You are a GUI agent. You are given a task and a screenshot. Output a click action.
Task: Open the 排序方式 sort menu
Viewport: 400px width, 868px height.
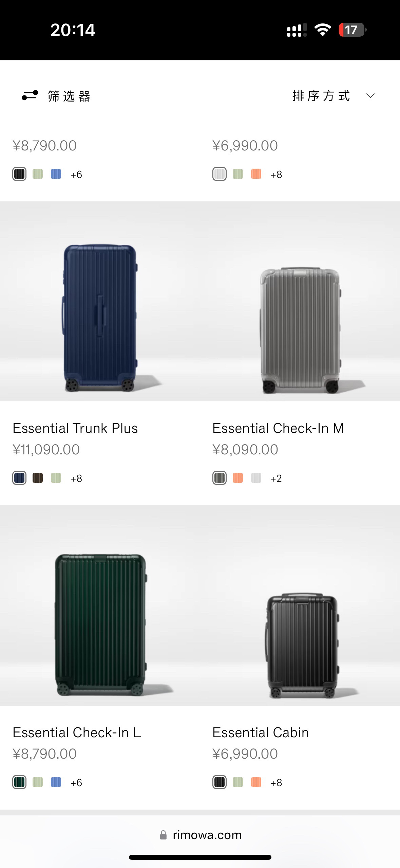pos(334,96)
